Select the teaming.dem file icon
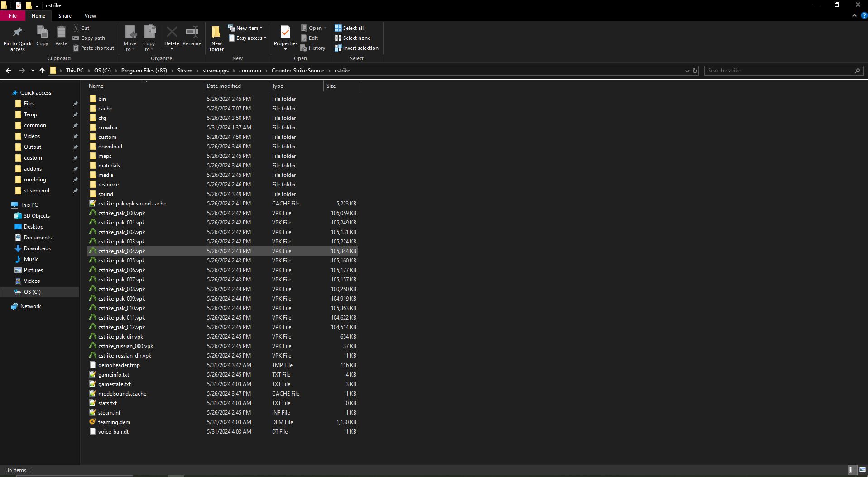The height and width of the screenshot is (477, 868). [92, 422]
